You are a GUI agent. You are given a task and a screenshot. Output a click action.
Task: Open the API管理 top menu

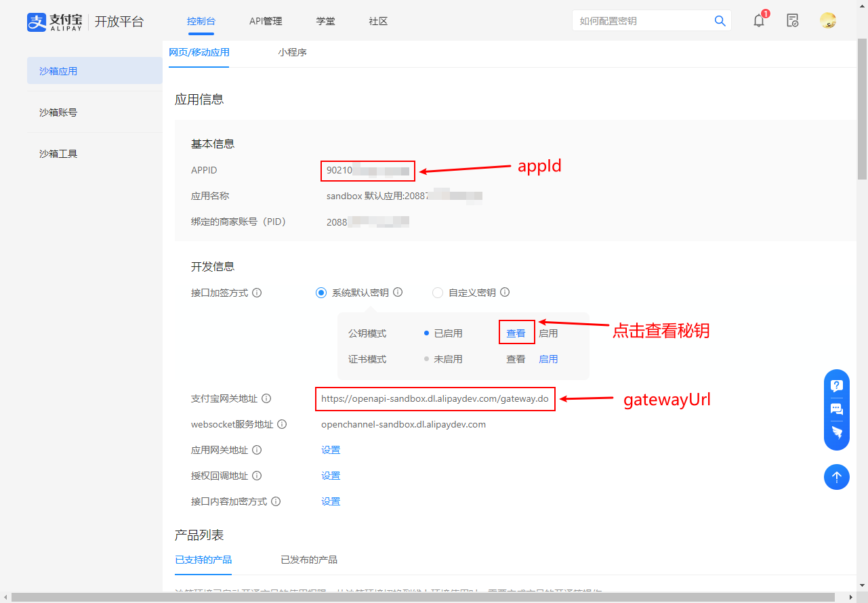click(x=266, y=21)
